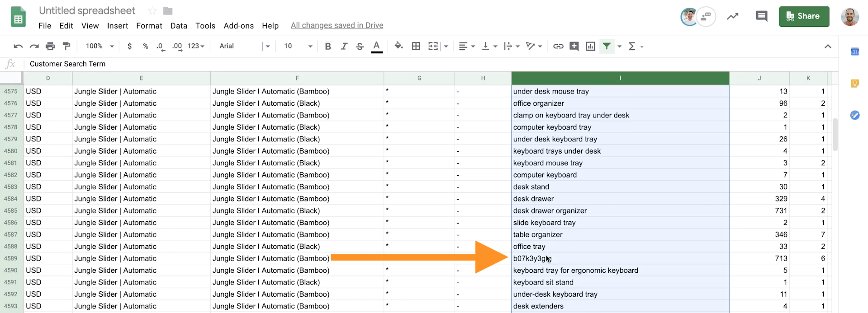Click All changes saved in Drive
This screenshot has width=868, height=313.
click(x=337, y=25)
